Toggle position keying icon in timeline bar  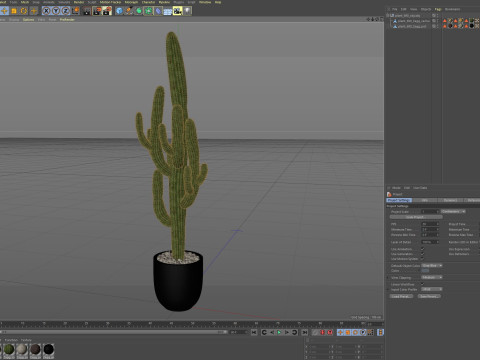pyautogui.click(x=340, y=332)
